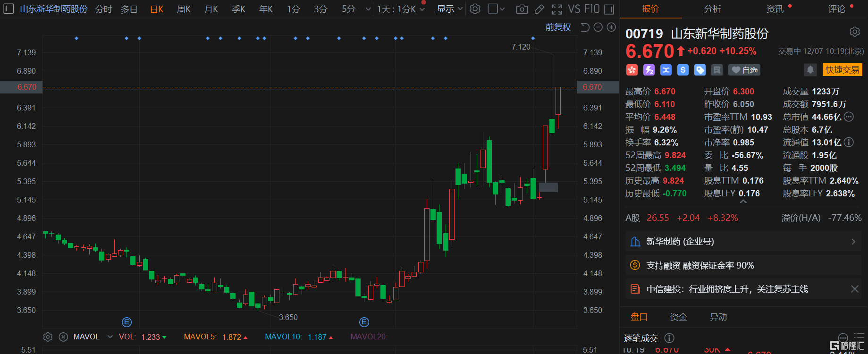The height and width of the screenshot is (354, 868).
Task: Open chart settings gear in toolbar
Action: (x=475, y=9)
